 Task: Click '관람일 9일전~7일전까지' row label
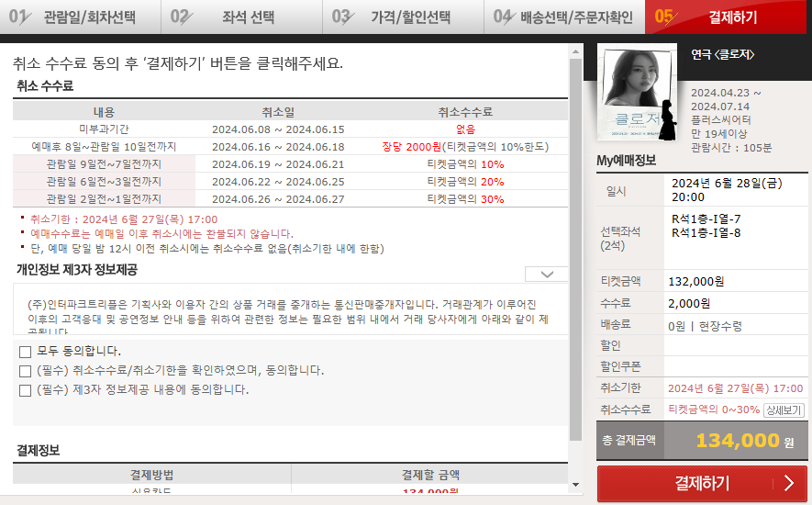tap(104, 164)
